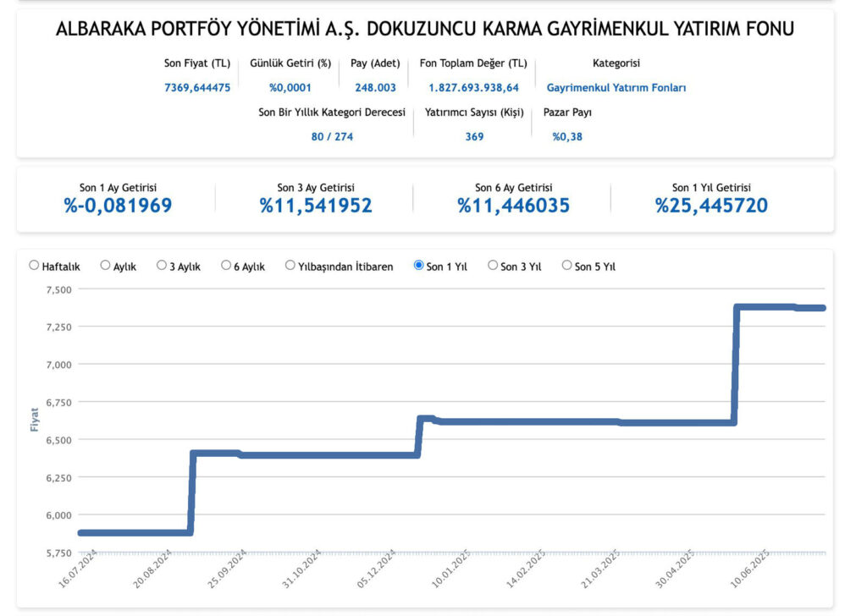Screen dimensions: 867x616
Task: Select the Aylık time range option
Action: pos(105,266)
